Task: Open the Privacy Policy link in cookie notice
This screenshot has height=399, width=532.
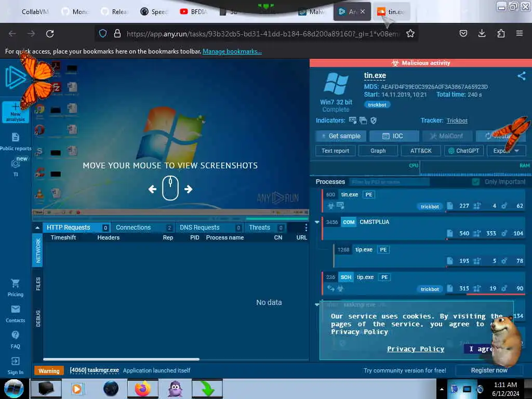Action: pyautogui.click(x=415, y=349)
